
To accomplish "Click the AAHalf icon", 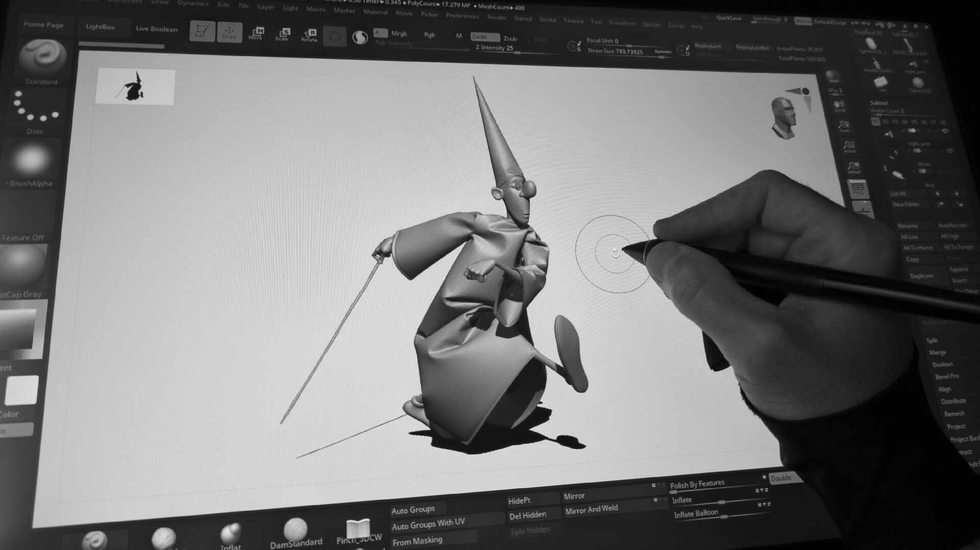I will tap(853, 168).
